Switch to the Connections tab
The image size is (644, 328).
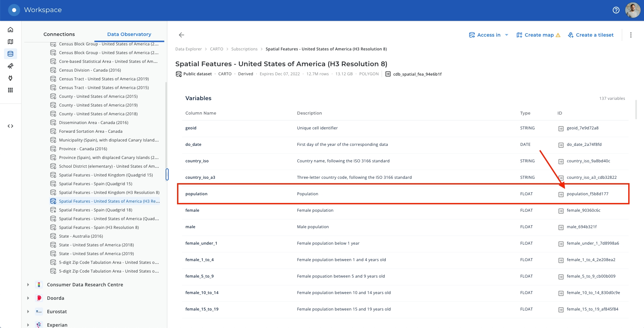[59, 34]
